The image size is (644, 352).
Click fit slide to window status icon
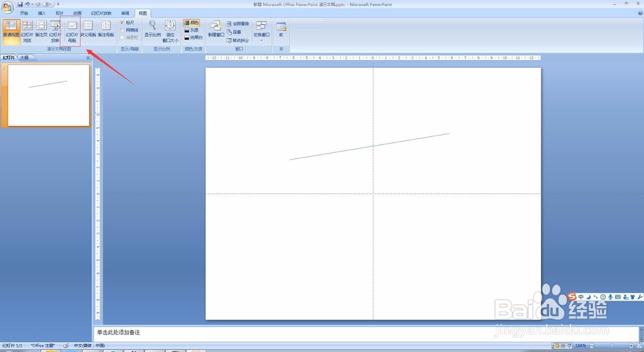point(639,346)
